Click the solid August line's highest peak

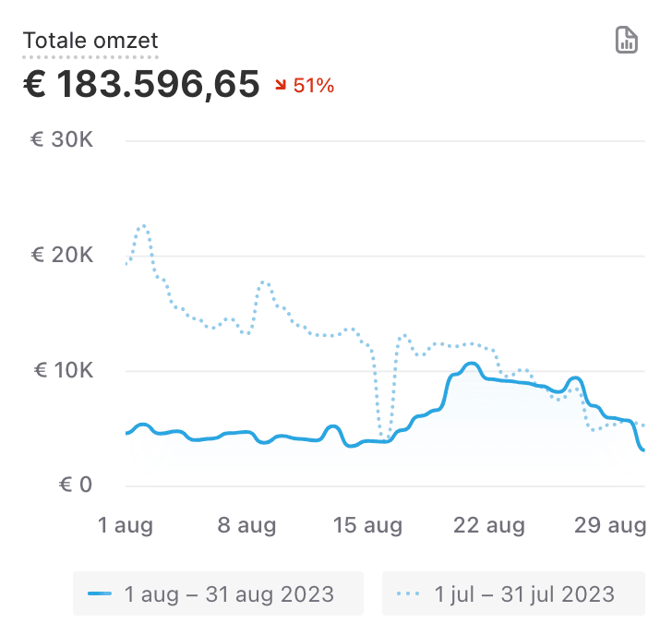click(472, 364)
